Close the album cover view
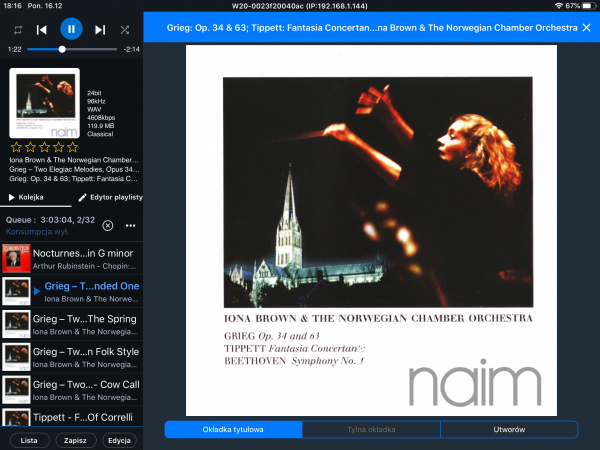Screen dimensions: 600x450 click(586, 28)
